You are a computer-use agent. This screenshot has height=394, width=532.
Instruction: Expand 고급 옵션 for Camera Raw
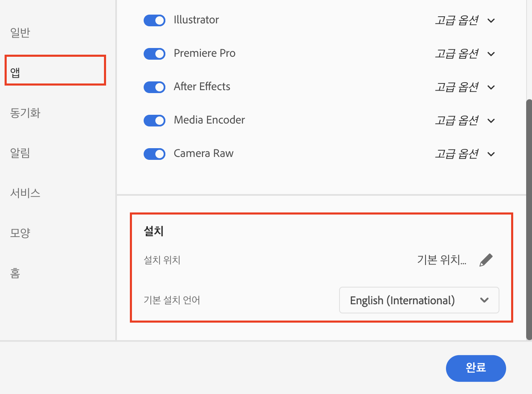click(465, 154)
